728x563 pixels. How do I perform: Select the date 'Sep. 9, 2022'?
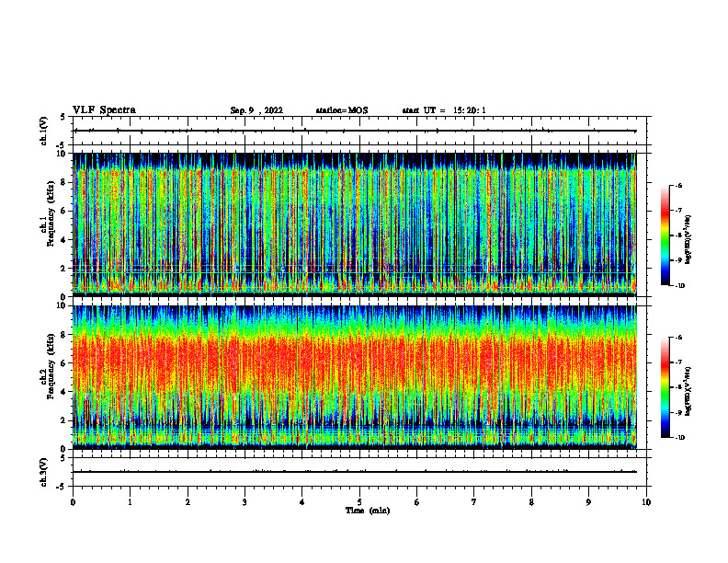click(x=256, y=110)
